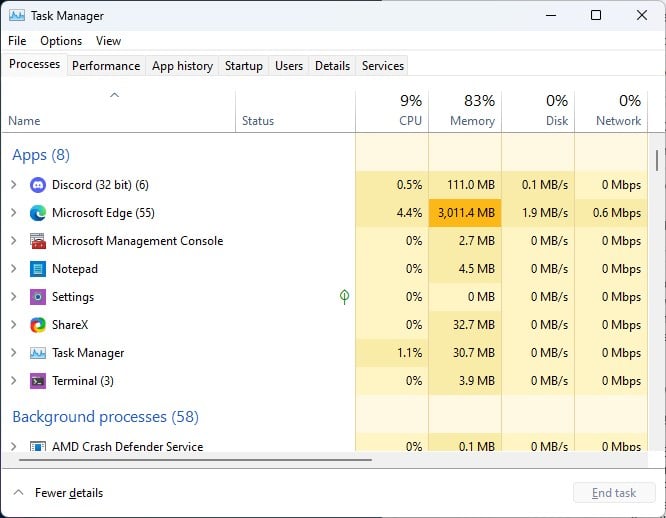Switch to the Performance tab

coord(106,66)
